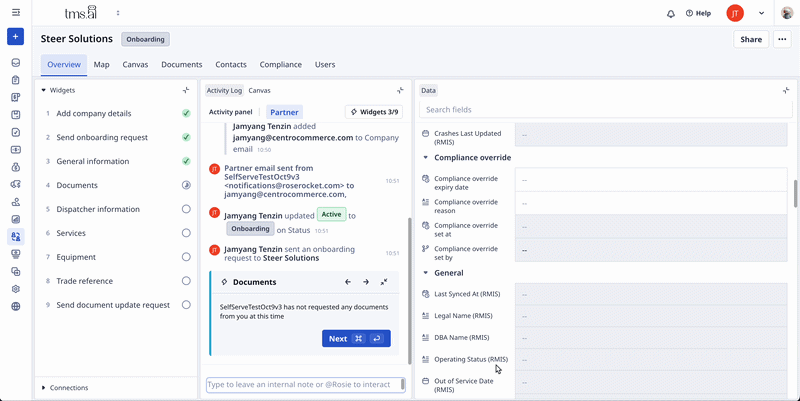Toggle the Services step status circle
This screenshot has width=800, height=401.
point(186,233)
